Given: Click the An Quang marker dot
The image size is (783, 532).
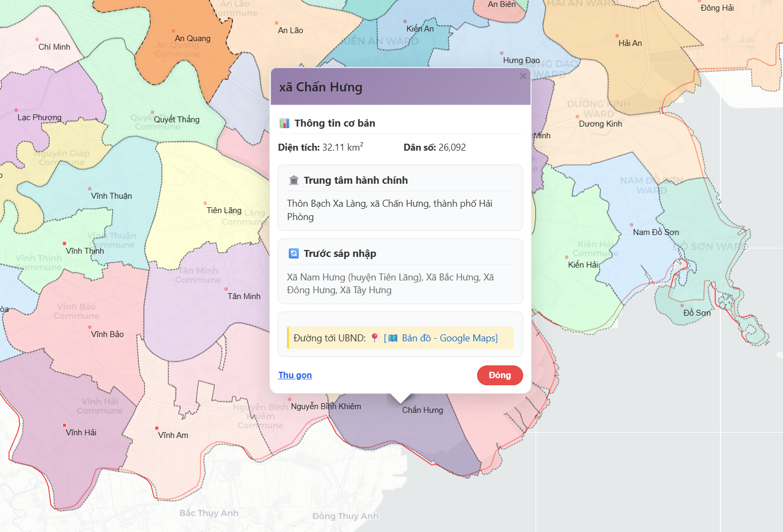Looking at the screenshot, I should [x=174, y=31].
